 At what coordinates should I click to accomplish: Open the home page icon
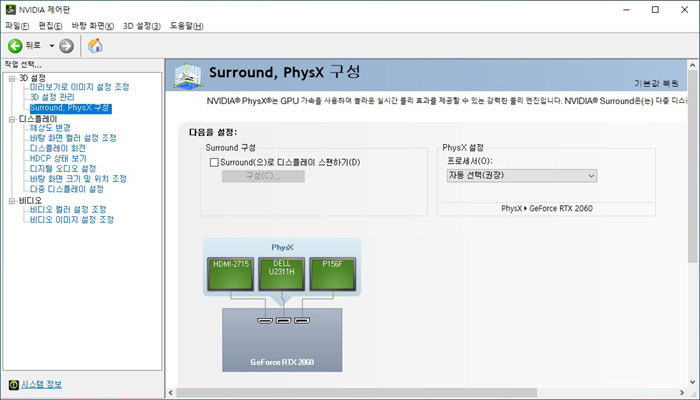(95, 46)
